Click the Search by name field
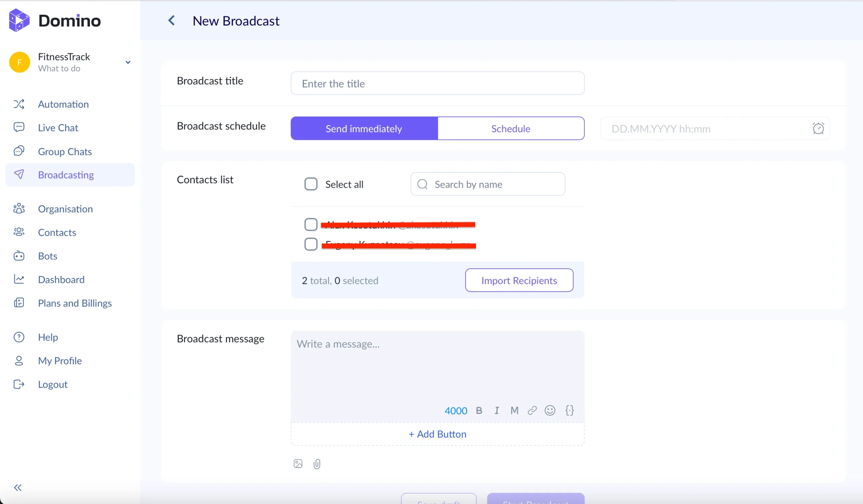The image size is (863, 504). pos(488,184)
